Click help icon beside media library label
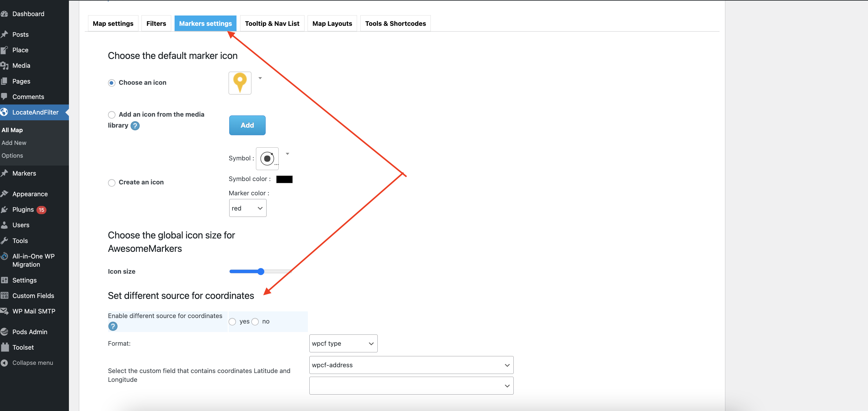 (x=135, y=126)
